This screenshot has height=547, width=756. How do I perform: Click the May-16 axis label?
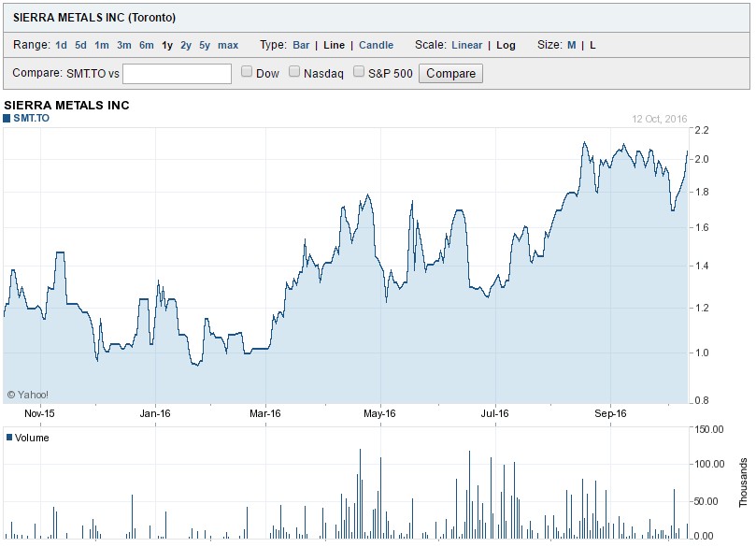[380, 414]
